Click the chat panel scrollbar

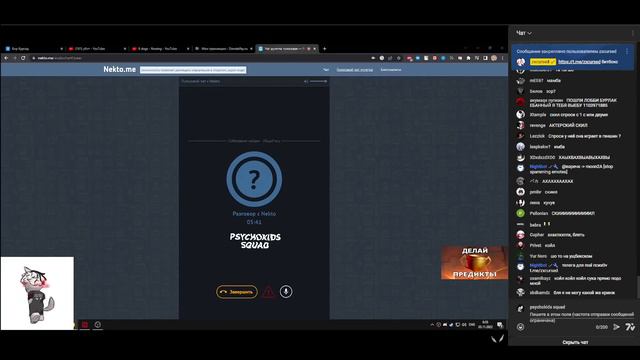(x=638, y=288)
